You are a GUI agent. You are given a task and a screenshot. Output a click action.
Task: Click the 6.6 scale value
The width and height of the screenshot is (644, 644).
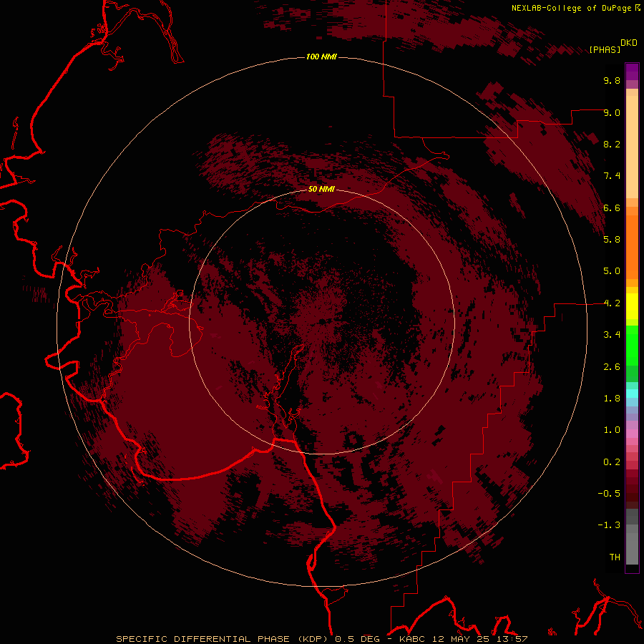[x=612, y=208]
